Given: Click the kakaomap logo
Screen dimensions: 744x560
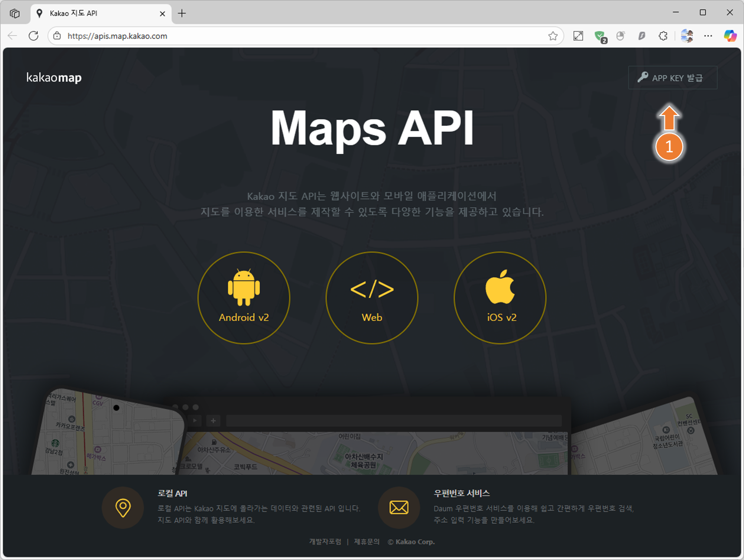Looking at the screenshot, I should pyautogui.click(x=54, y=78).
